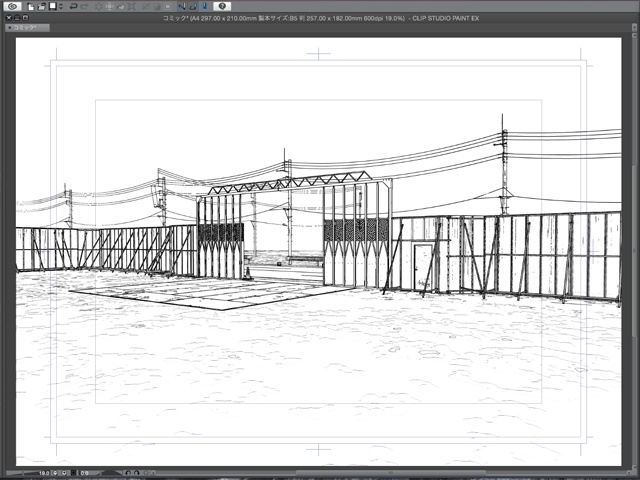This screenshot has height=480, width=640.
Task: Toggle Snap to Ruler
Action: [x=182, y=6]
